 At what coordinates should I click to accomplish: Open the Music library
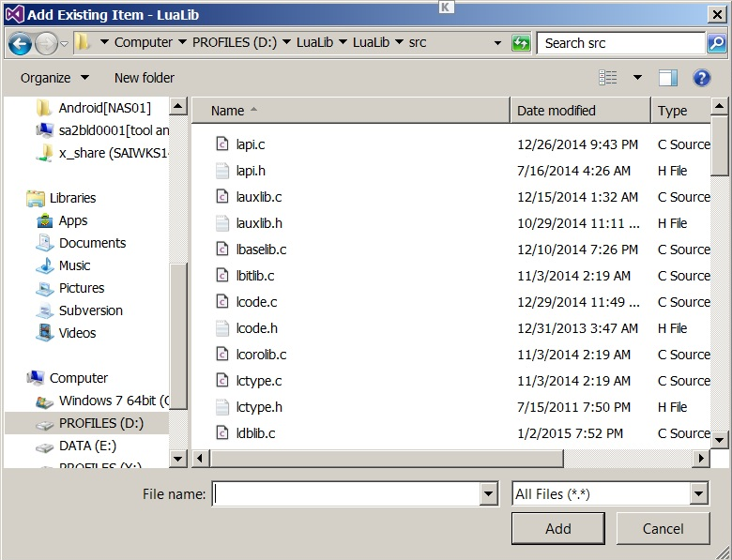(63, 265)
